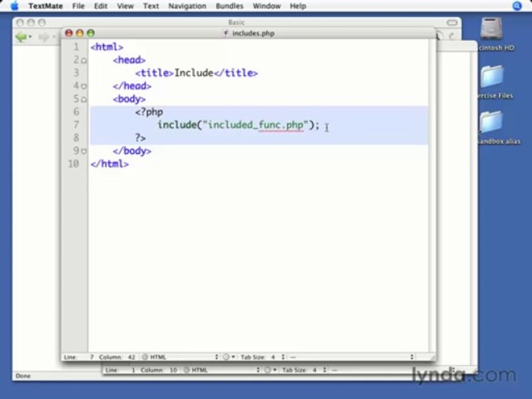Viewport: 532px width, 399px height.
Task: Click the Line 7 Column 42 status indicator
Action: pos(100,357)
